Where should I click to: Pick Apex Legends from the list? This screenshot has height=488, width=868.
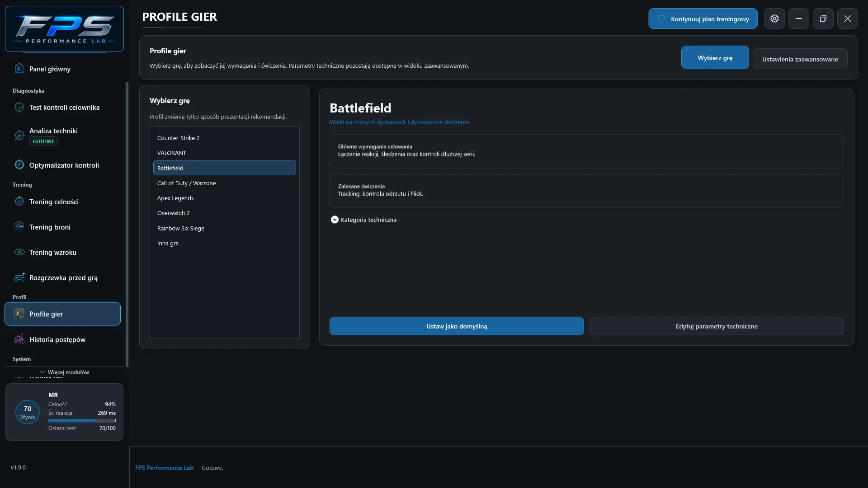point(224,198)
